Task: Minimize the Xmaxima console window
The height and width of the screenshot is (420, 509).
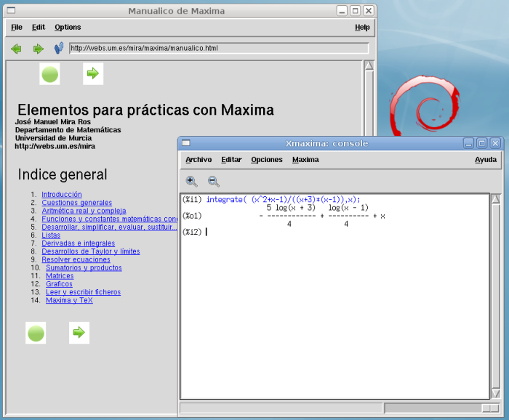Action: point(468,143)
